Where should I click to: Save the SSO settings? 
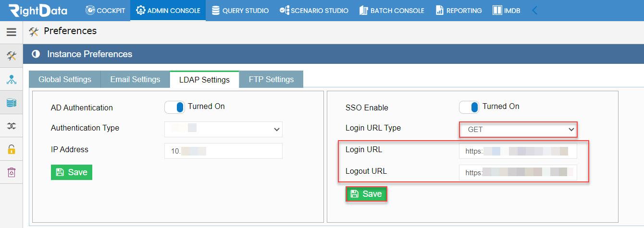366,194
